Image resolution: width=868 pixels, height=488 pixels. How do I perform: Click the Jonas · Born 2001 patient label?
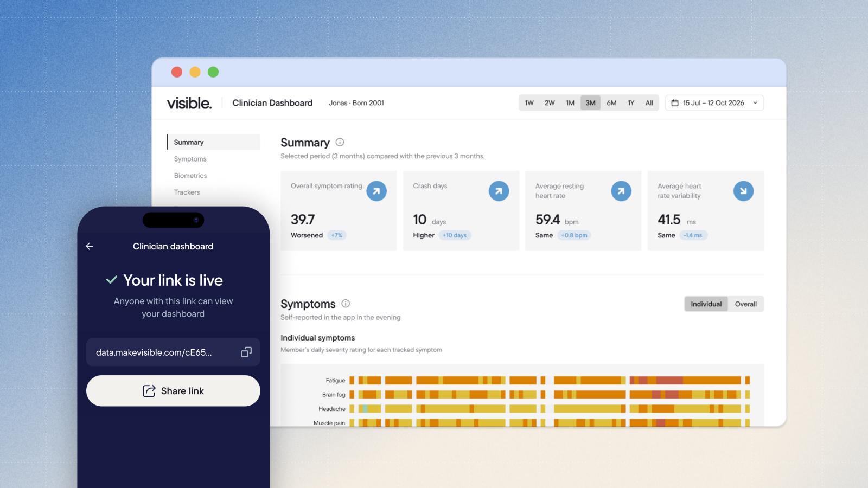point(356,103)
